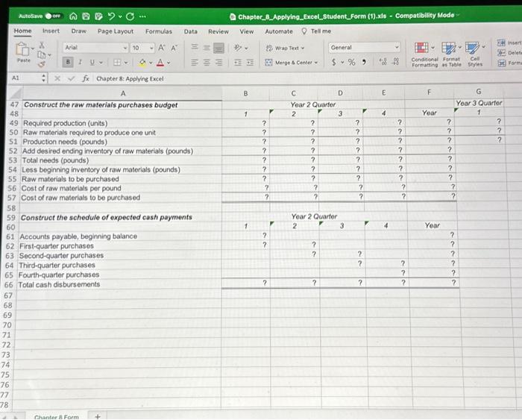Click the formula bar text field
Viewport: 522px width, 420px height.
[x=306, y=78]
